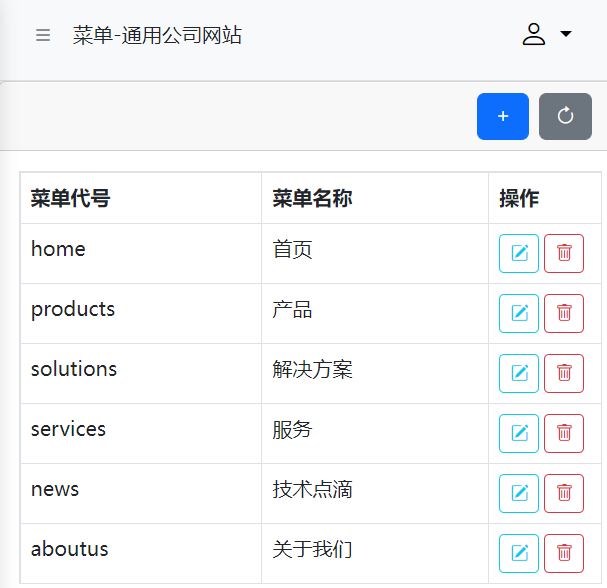Select the 解决方案 name cell

pyautogui.click(x=375, y=374)
